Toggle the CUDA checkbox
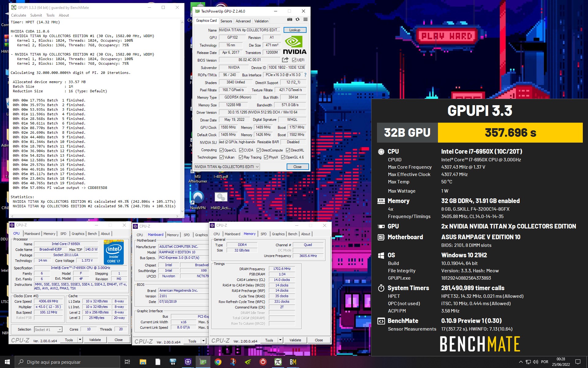The height and width of the screenshot is (368, 588). [241, 150]
